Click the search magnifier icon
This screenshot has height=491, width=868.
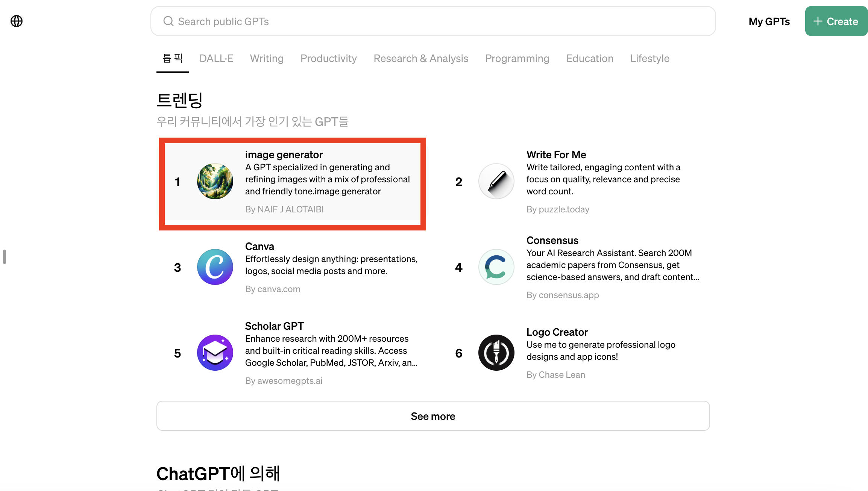pos(168,21)
